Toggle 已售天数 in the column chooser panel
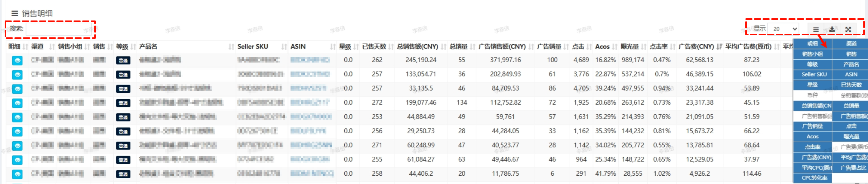868x184 pixels. coord(851,85)
